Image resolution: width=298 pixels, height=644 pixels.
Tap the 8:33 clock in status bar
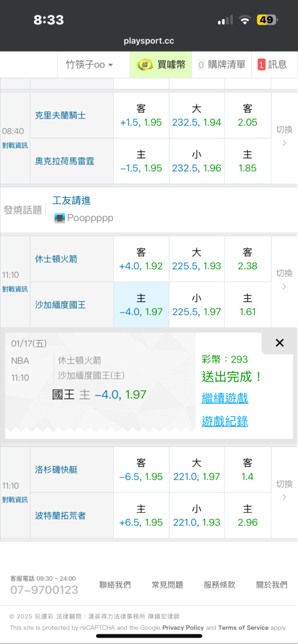point(48,20)
